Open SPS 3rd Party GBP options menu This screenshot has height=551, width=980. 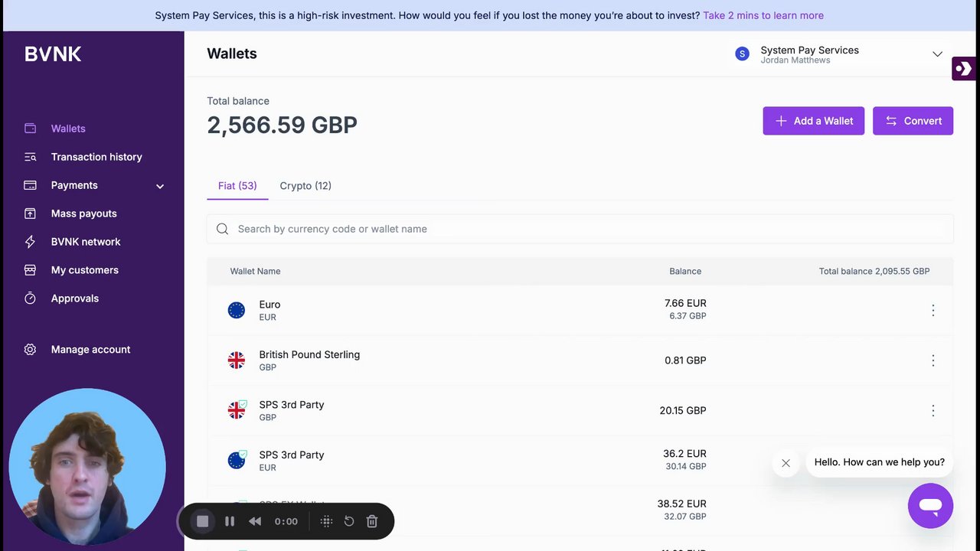coord(933,411)
